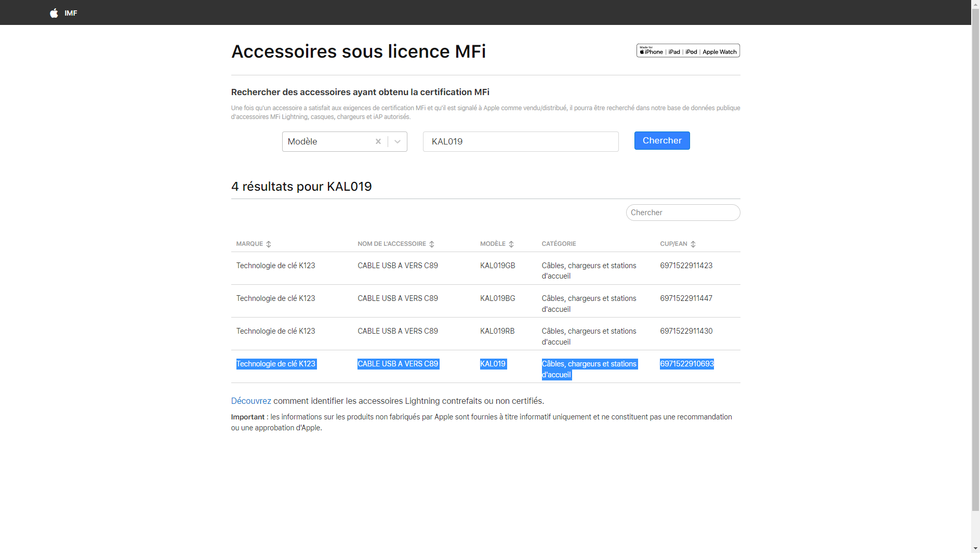Click the Chercher results filter field

[x=683, y=213]
